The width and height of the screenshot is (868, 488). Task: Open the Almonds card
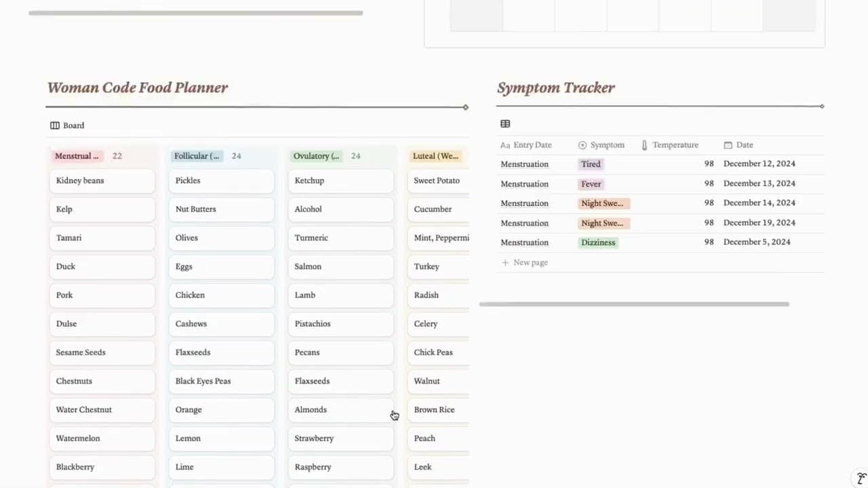pyautogui.click(x=341, y=409)
